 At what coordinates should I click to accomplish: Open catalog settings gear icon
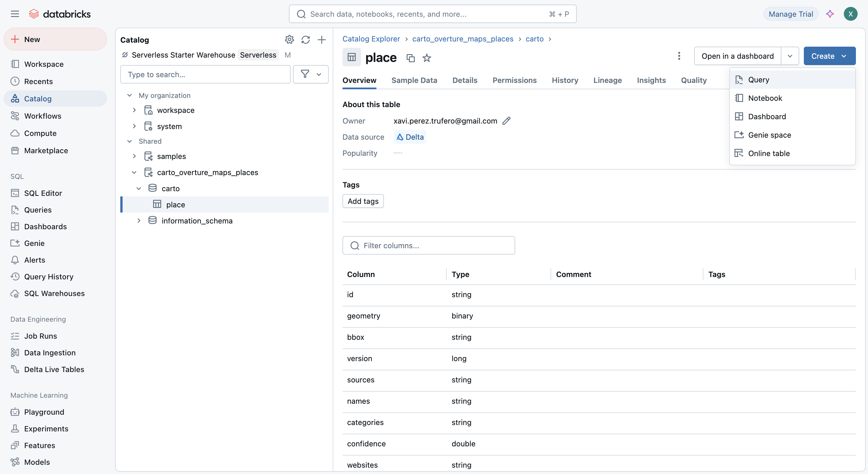coord(289,40)
